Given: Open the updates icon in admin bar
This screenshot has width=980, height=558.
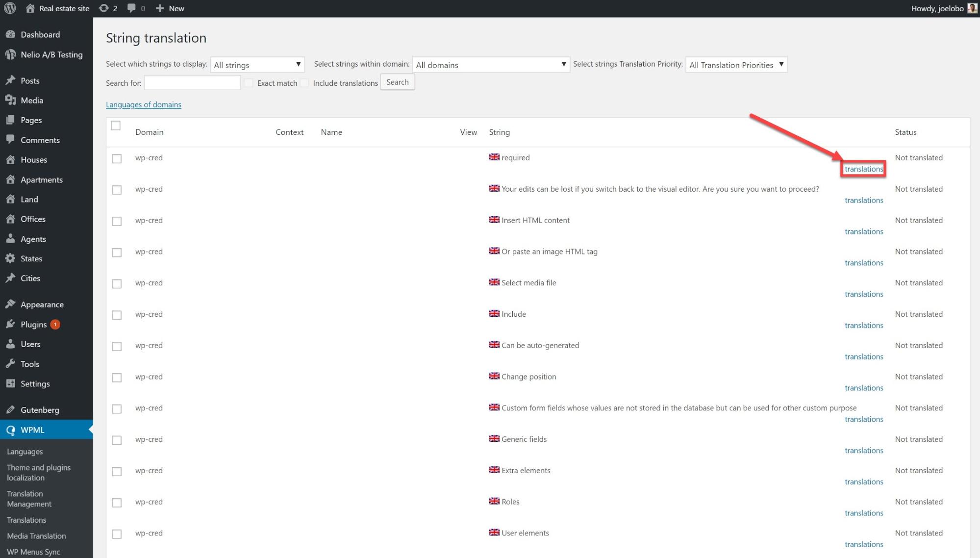Looking at the screenshot, I should click(103, 8).
